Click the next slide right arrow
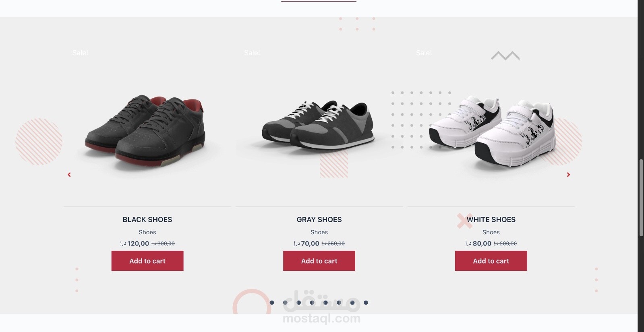Viewport: 644px width, 332px height. coord(568,175)
